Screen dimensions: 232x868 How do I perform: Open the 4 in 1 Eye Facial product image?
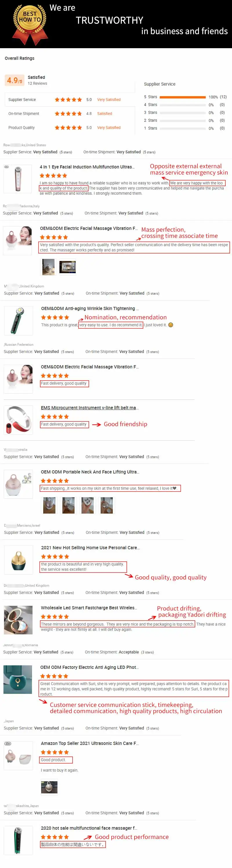click(17, 179)
